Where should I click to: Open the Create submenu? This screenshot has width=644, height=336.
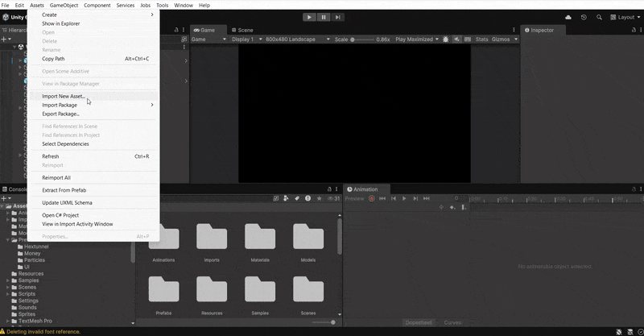point(93,15)
